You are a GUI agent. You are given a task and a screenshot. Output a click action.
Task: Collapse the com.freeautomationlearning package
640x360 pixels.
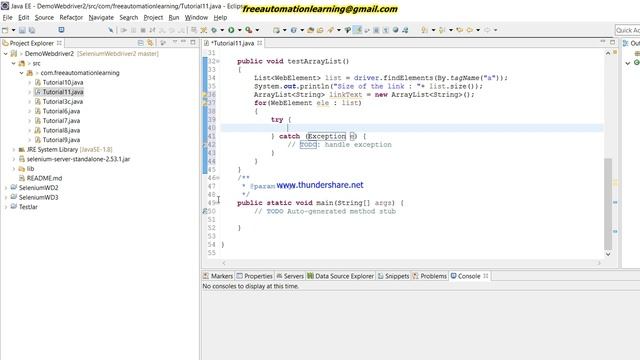point(22,73)
